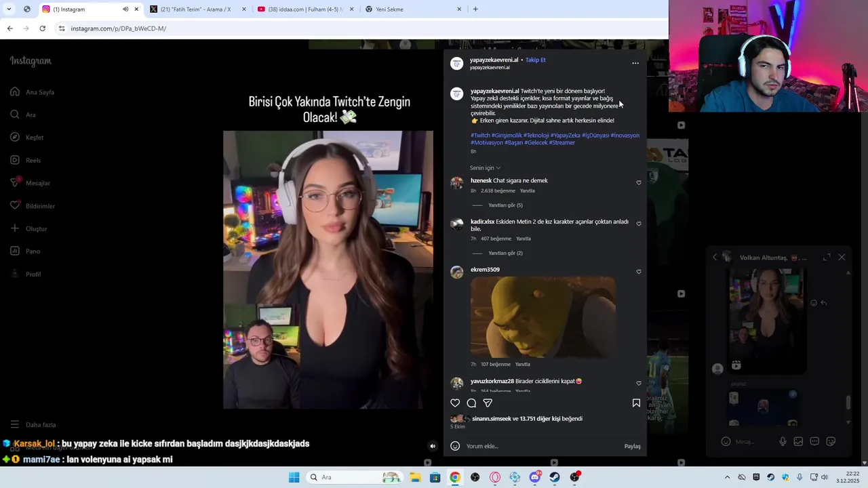
Task: Open Reels from the sidebar
Action: click(x=26, y=161)
